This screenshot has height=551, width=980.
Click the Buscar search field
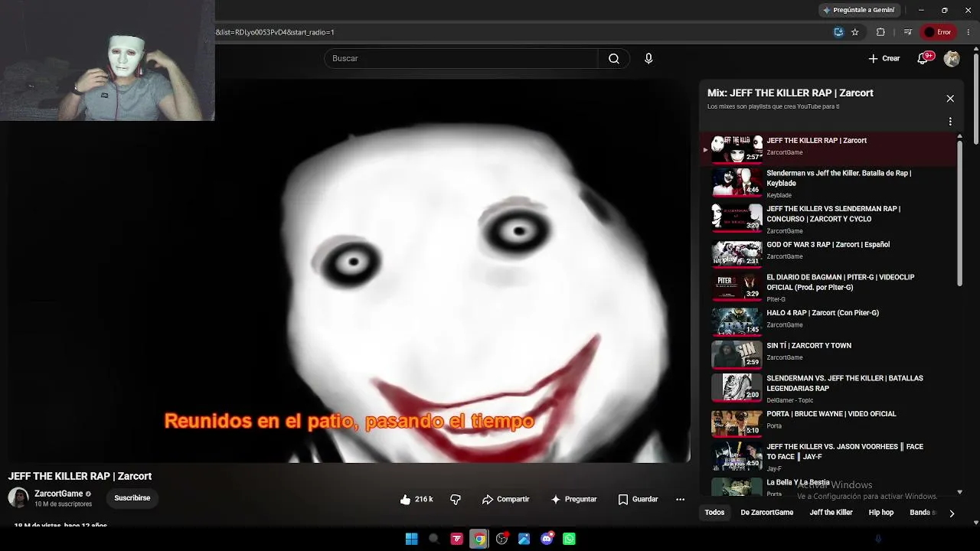click(x=461, y=59)
